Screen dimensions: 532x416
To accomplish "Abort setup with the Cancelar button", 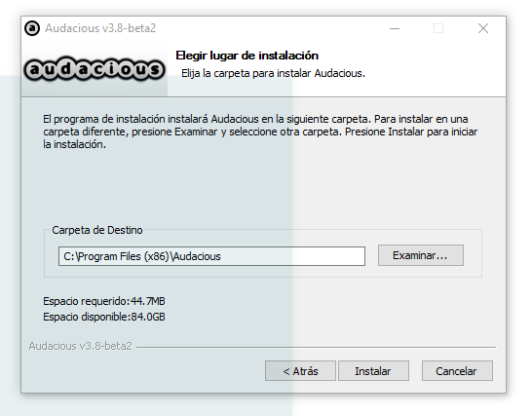I will [457, 371].
